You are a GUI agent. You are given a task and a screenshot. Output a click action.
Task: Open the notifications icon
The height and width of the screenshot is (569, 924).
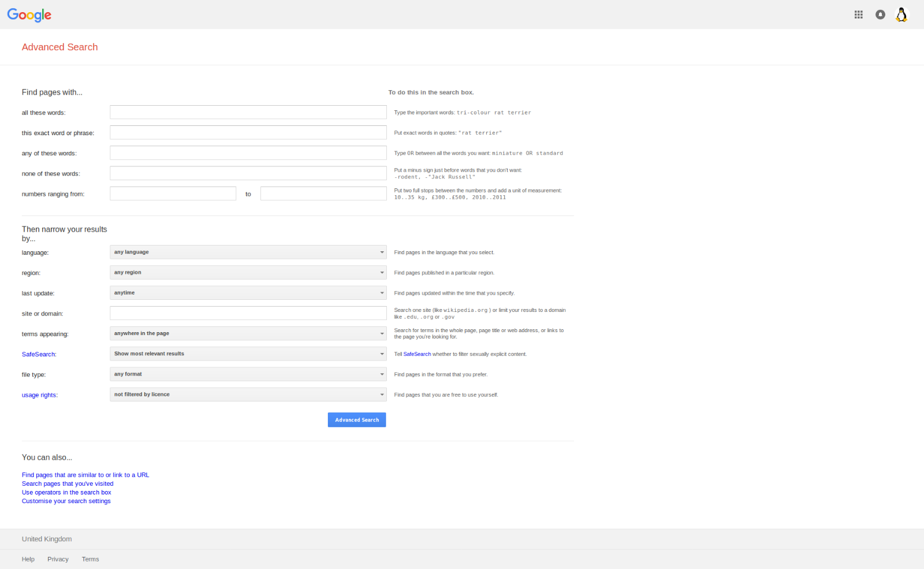(x=880, y=14)
